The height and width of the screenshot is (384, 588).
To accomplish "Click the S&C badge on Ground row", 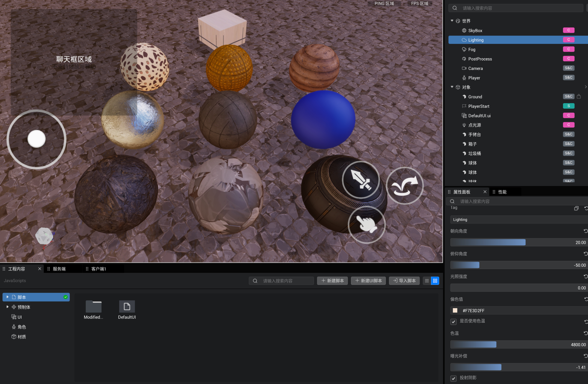I will pyautogui.click(x=569, y=96).
